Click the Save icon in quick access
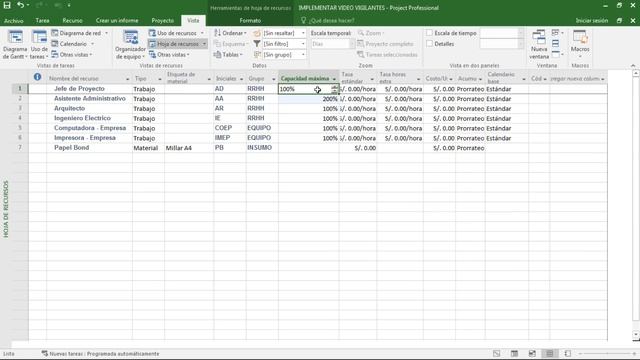Image resolution: width=640 pixels, height=360 pixels. point(7,5)
